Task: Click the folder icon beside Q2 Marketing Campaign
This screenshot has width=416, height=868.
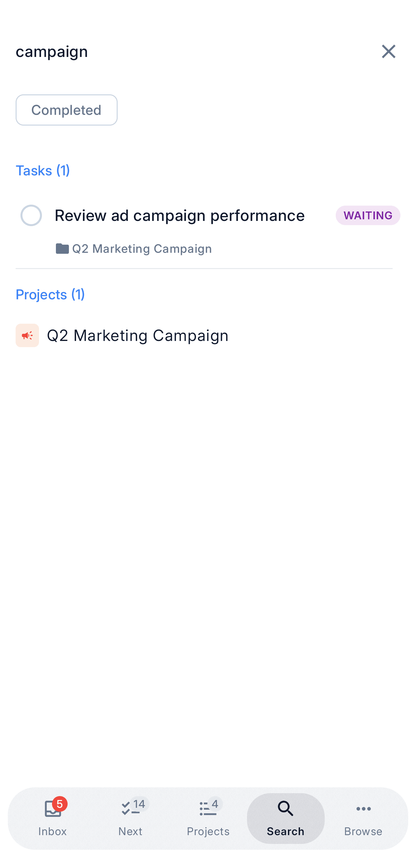Action: click(62, 248)
